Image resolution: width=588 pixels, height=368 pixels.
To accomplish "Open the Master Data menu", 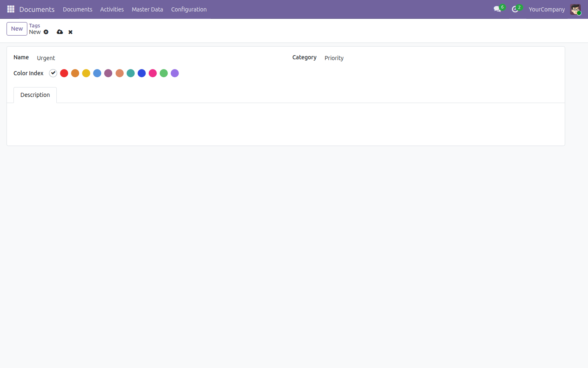I will pyautogui.click(x=147, y=9).
